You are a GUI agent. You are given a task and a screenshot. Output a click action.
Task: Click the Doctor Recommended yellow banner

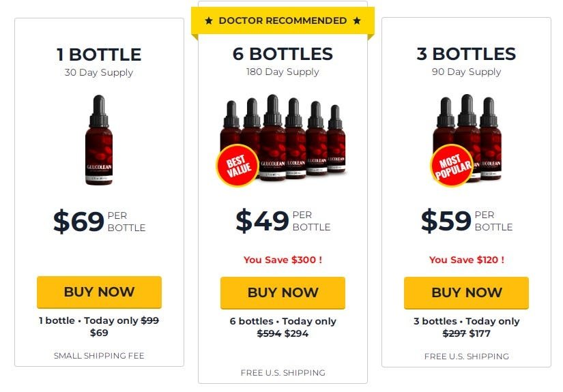click(283, 21)
